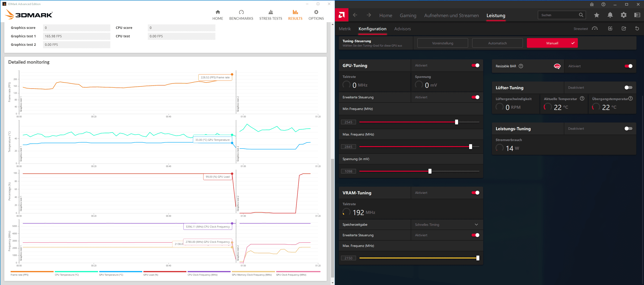Open 3DMark OPTIONS gear icon

[x=316, y=12]
